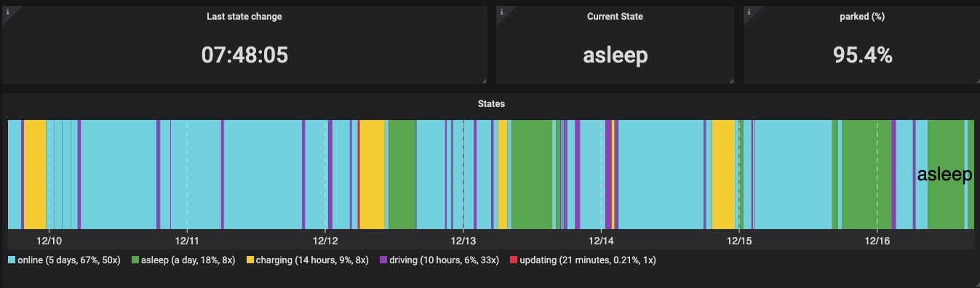Select the yellow charging block after 12/12
The width and height of the screenshot is (980, 288).
click(x=372, y=175)
